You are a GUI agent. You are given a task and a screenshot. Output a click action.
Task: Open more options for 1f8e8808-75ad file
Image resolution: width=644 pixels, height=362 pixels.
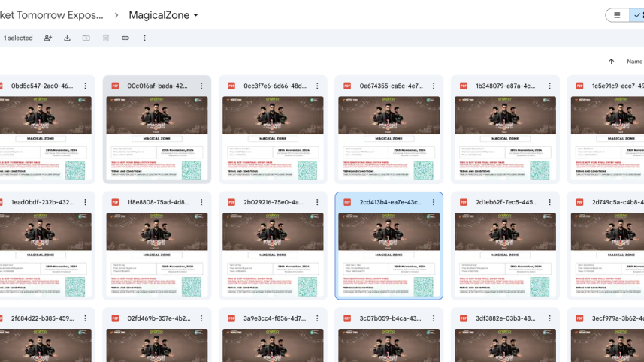point(201,202)
